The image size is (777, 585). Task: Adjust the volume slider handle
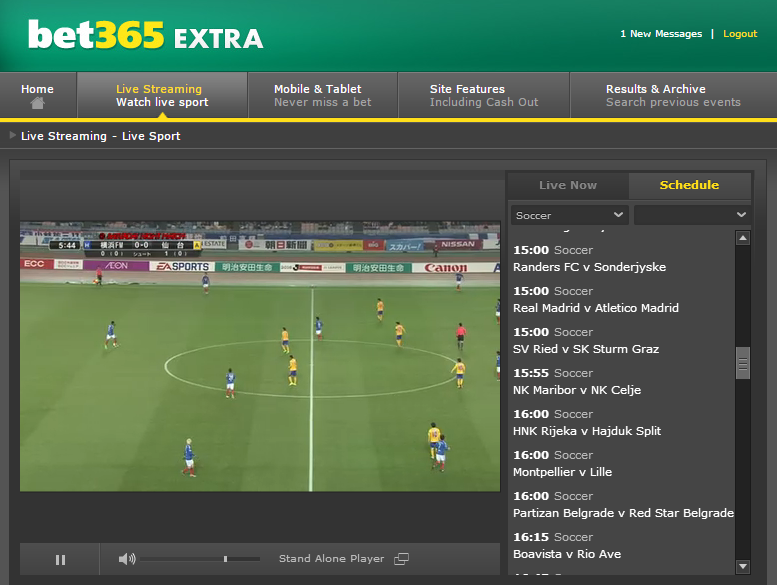tap(225, 559)
